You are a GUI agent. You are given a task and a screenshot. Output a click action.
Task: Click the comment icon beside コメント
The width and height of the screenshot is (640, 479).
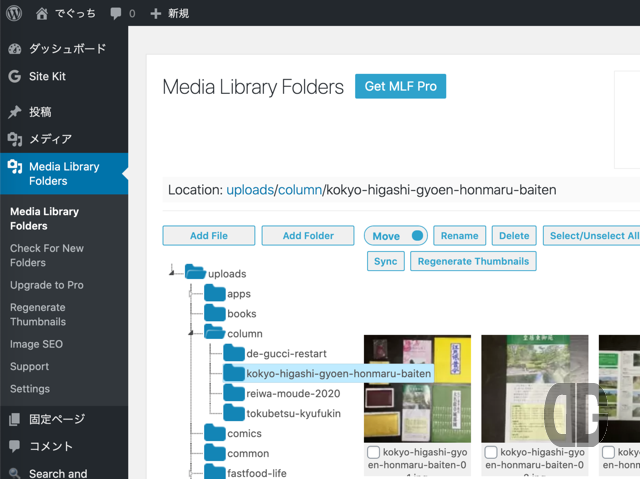15,446
